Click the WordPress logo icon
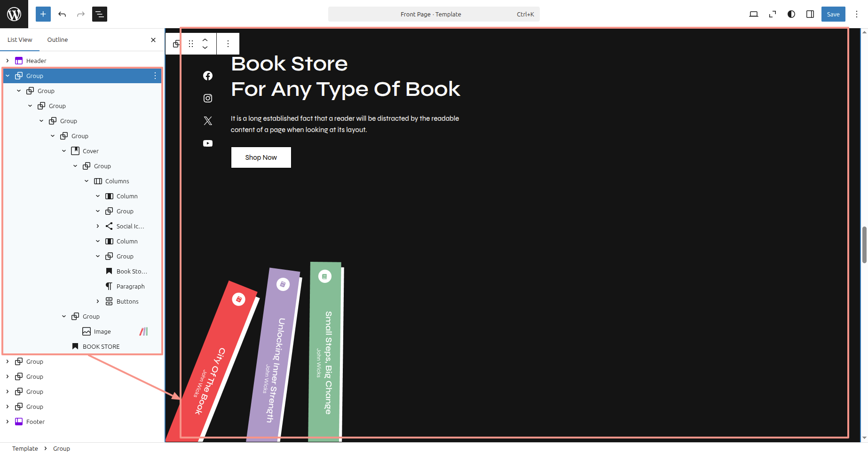868x454 pixels. [14, 14]
